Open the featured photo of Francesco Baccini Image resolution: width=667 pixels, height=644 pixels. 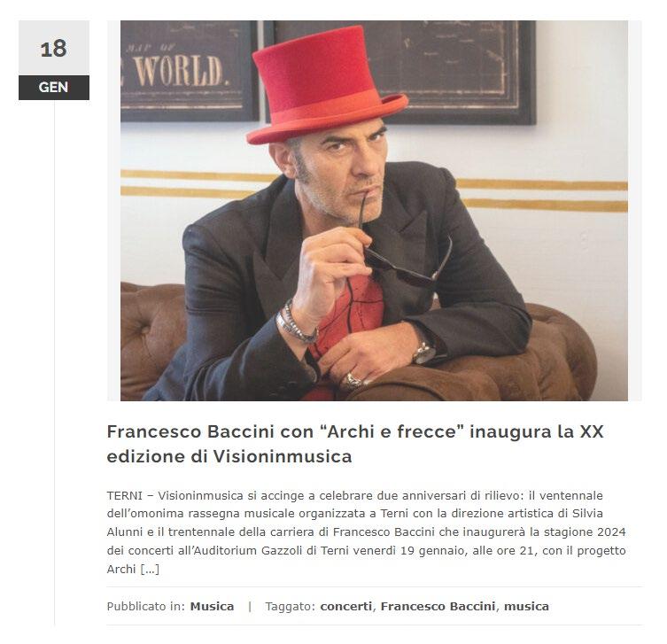coord(374,211)
